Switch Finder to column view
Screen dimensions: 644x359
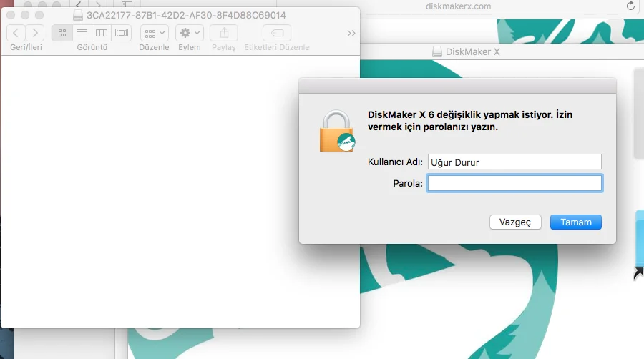click(102, 33)
